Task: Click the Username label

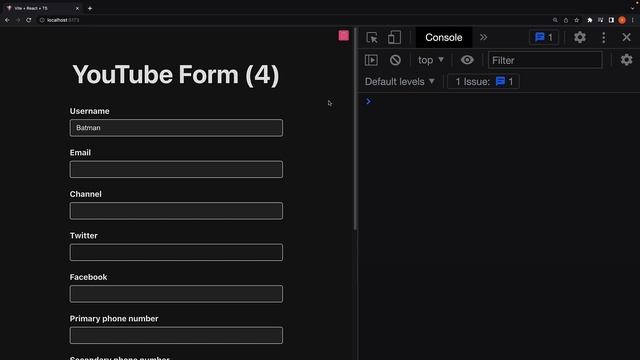Action: point(89,111)
